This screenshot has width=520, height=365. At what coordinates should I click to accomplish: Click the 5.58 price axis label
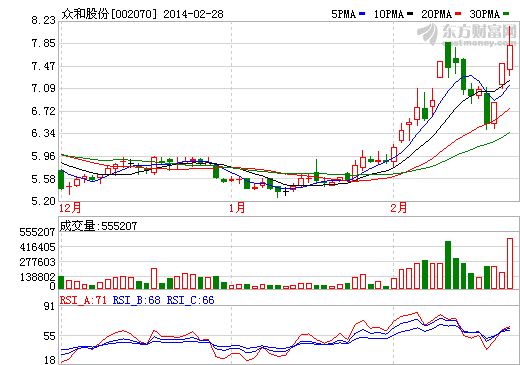pyautogui.click(x=43, y=179)
